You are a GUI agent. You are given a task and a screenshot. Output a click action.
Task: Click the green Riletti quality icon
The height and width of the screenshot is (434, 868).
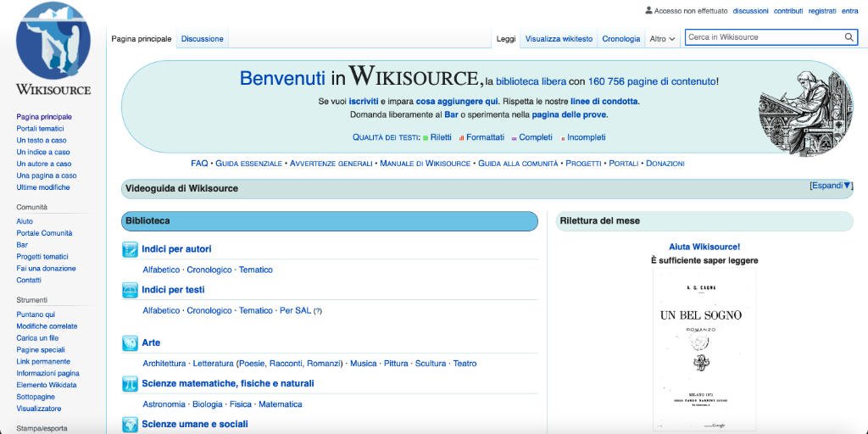(426, 138)
